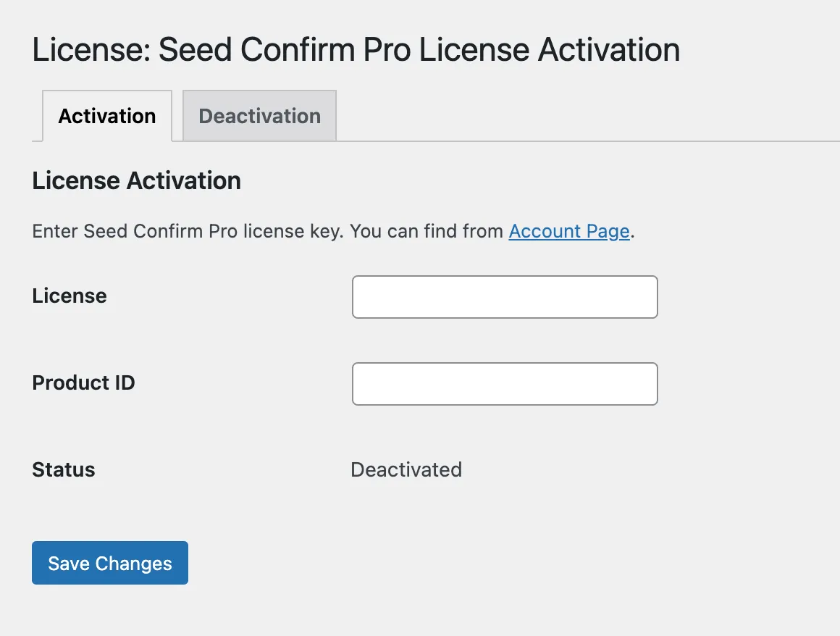840x636 pixels.
Task: Click the word Deactivated beside Status
Action: coord(406,469)
